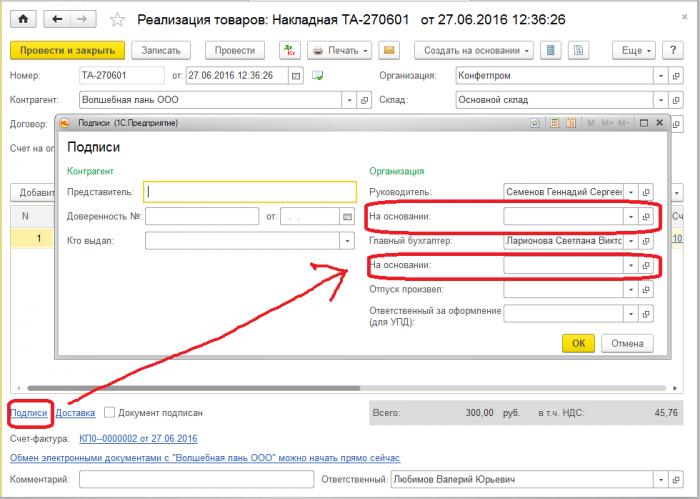Open the Печать menu
Viewport: 700px width, 499px height.
pyautogui.click(x=342, y=51)
